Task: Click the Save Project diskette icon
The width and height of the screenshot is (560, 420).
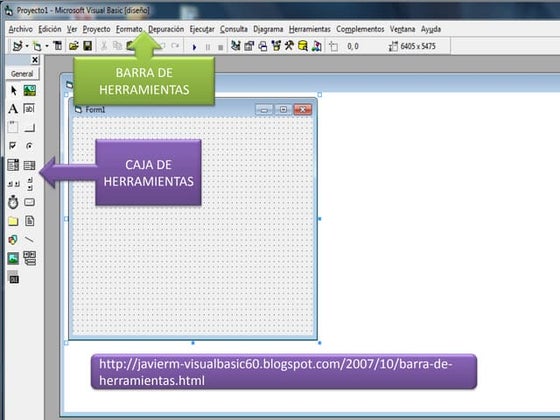Action: [88, 46]
